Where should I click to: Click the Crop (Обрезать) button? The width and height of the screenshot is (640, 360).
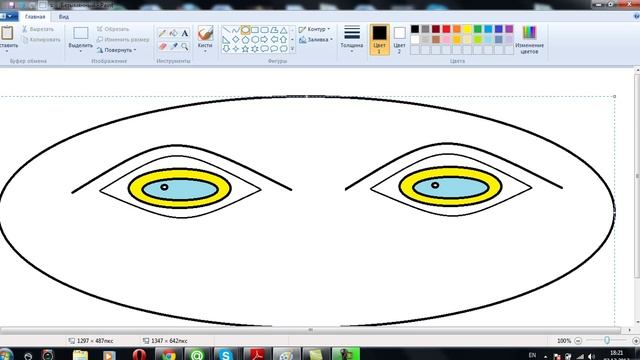pos(113,29)
